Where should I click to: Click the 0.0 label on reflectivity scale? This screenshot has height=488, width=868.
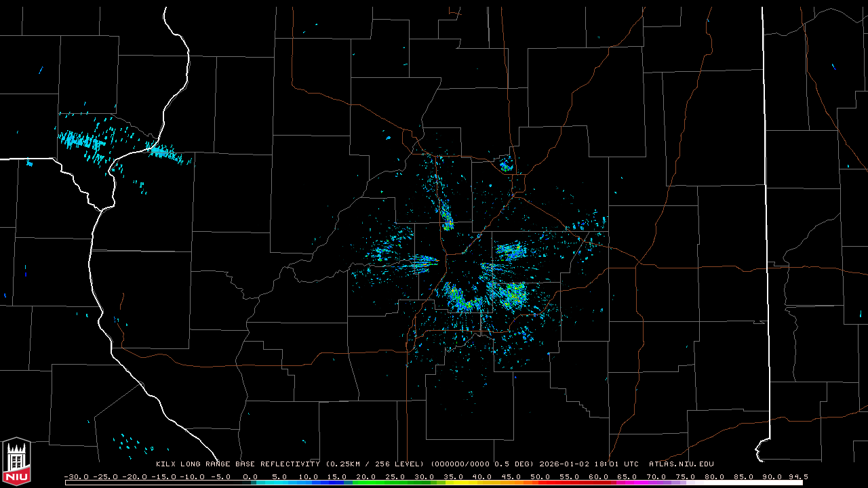250,476
